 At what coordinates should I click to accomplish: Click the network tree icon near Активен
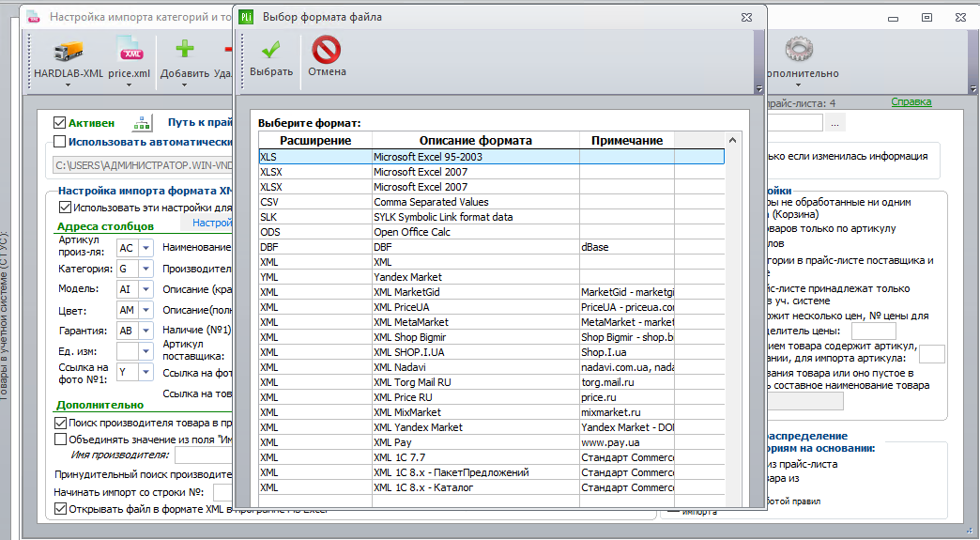click(x=142, y=123)
